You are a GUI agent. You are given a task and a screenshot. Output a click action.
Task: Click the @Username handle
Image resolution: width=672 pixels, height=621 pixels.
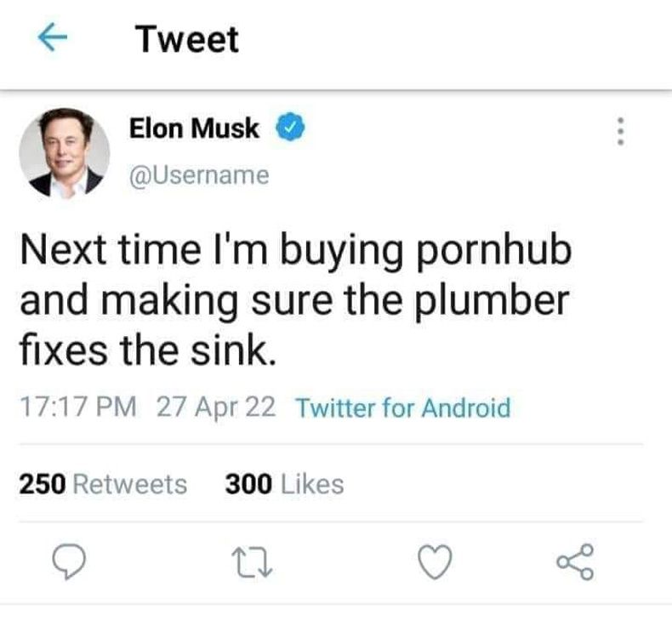click(x=198, y=175)
